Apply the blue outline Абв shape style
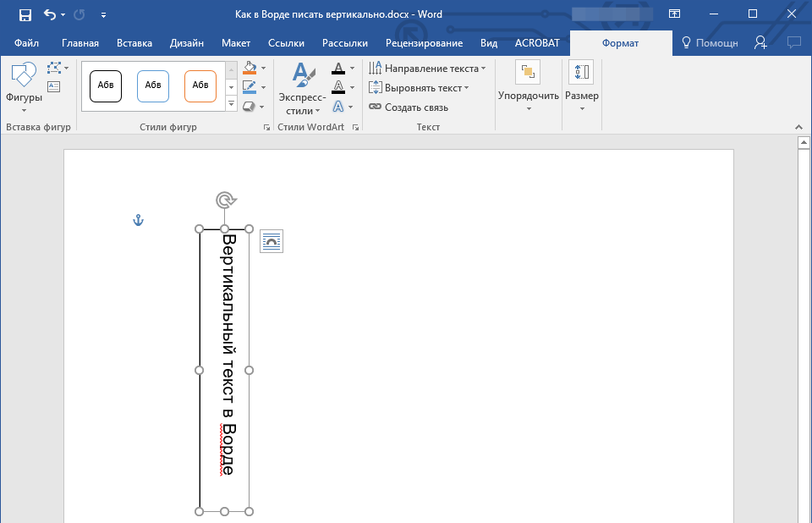812x523 pixels. tap(153, 86)
